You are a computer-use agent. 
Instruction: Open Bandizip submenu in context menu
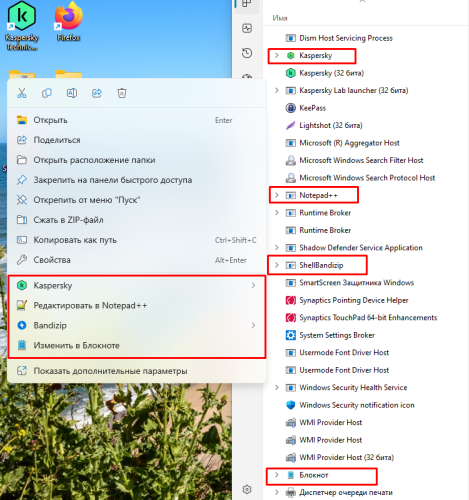[137, 325]
